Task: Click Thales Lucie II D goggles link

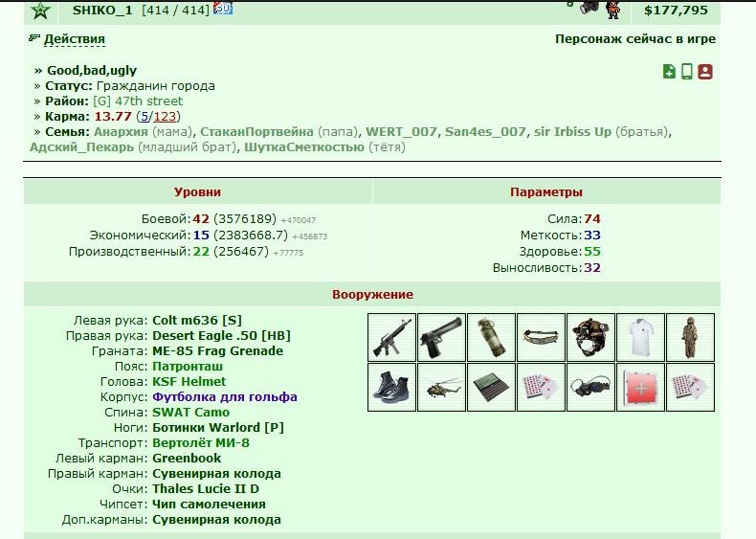Action: pos(206,489)
